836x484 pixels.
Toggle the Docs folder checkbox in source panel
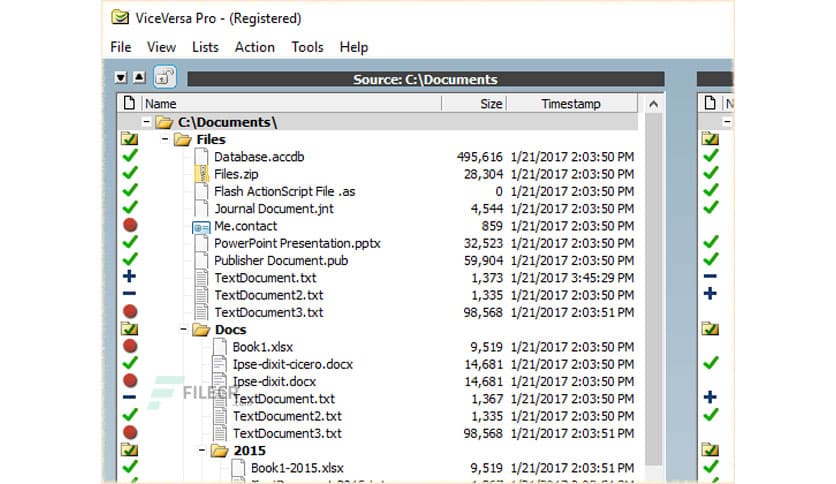(129, 329)
